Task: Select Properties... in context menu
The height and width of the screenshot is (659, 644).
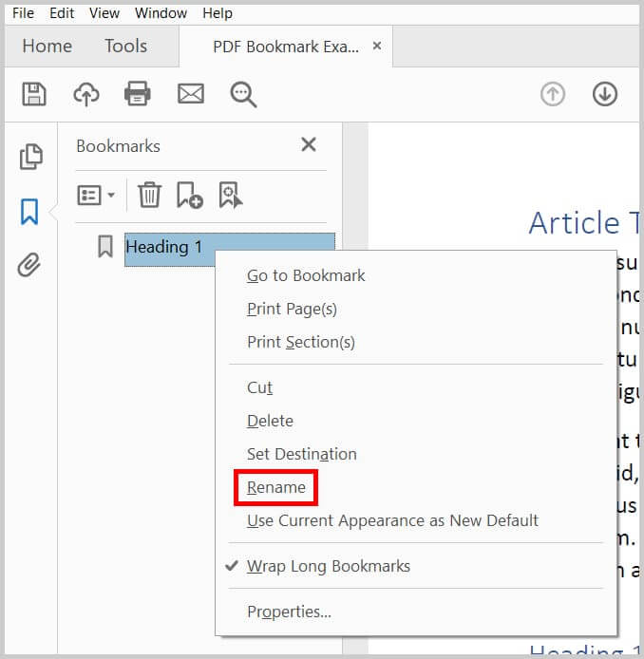Action: [289, 612]
